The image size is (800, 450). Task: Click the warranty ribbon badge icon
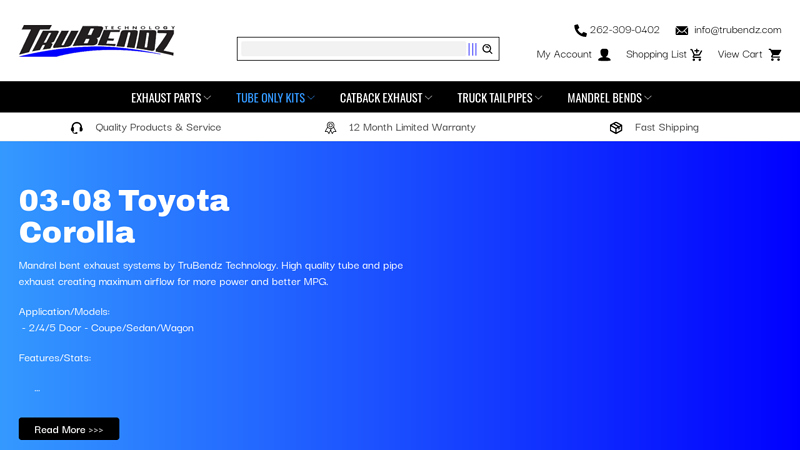click(331, 128)
